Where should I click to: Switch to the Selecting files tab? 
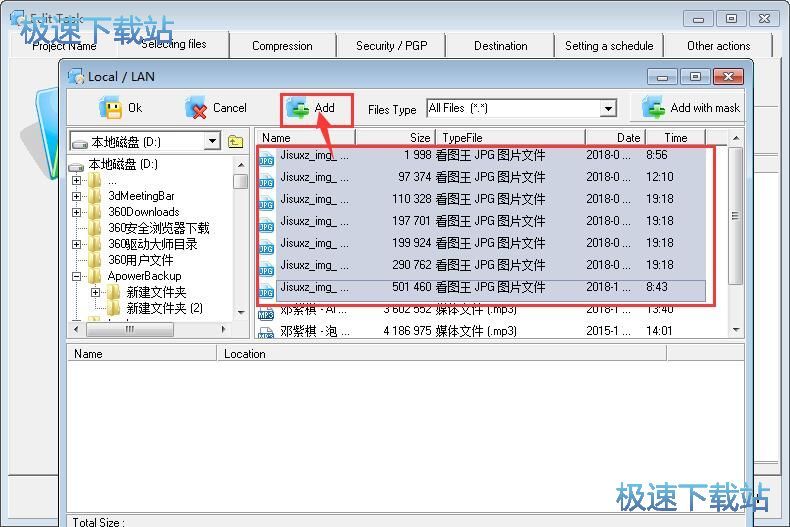point(173,44)
